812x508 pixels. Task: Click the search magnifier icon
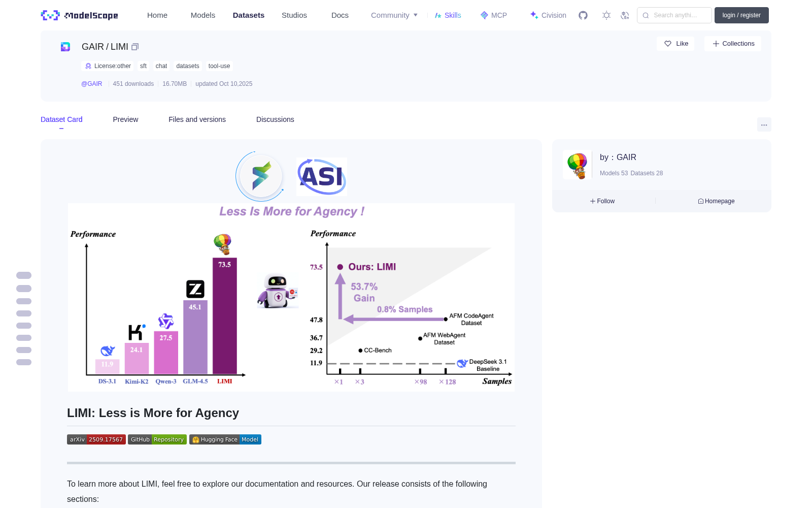point(646,15)
